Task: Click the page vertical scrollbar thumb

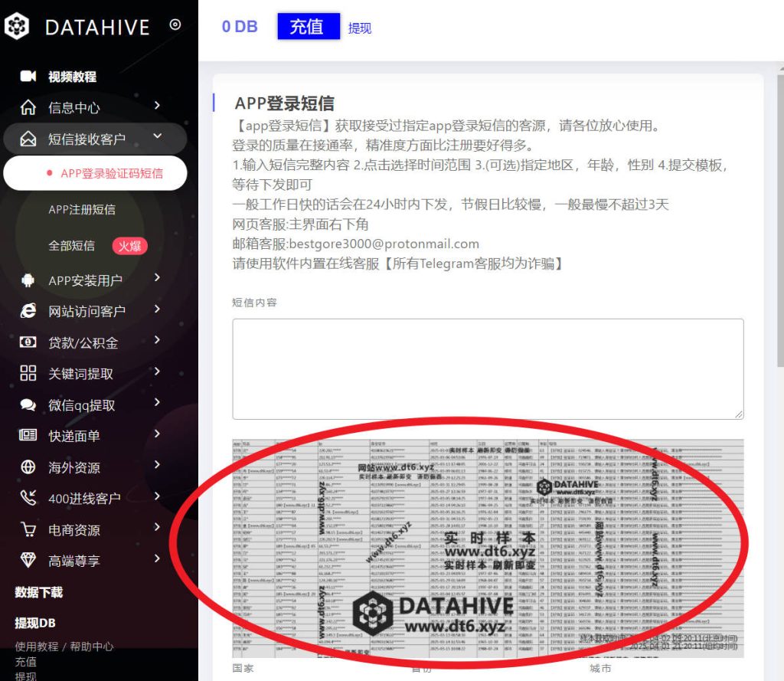Action: pos(780,220)
